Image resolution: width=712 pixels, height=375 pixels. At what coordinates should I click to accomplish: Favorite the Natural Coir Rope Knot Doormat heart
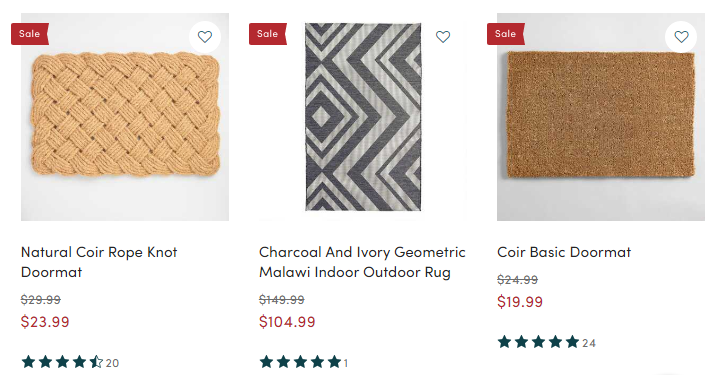pos(205,37)
